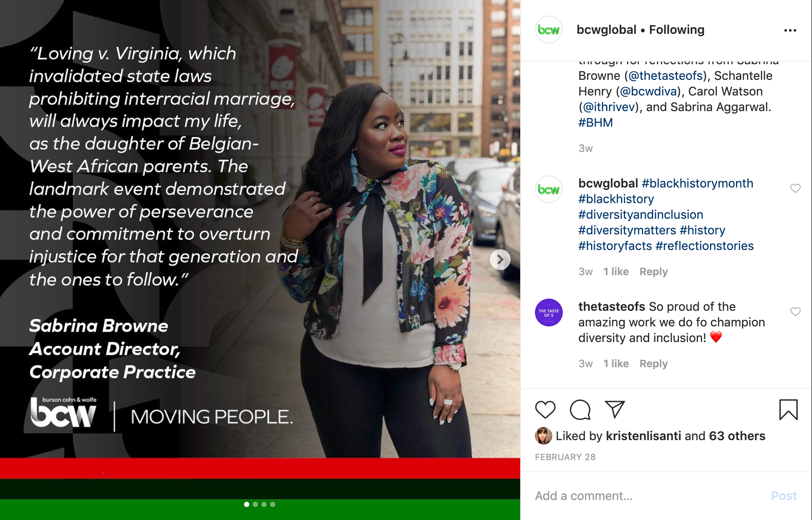Image resolution: width=812 pixels, height=520 pixels.
Task: Click the Following status in header
Action: click(x=677, y=30)
